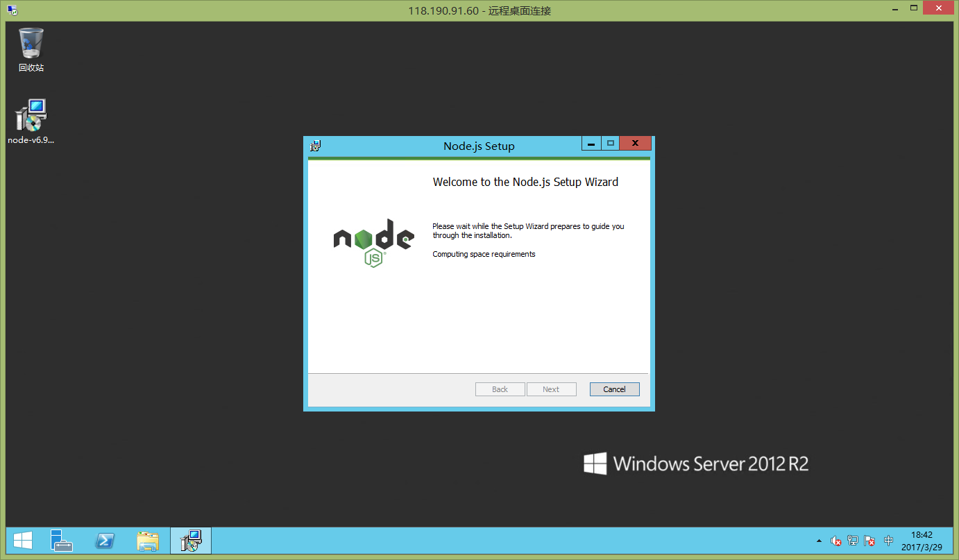
Task: Click the Node.js installer taskbar item
Action: click(x=190, y=541)
